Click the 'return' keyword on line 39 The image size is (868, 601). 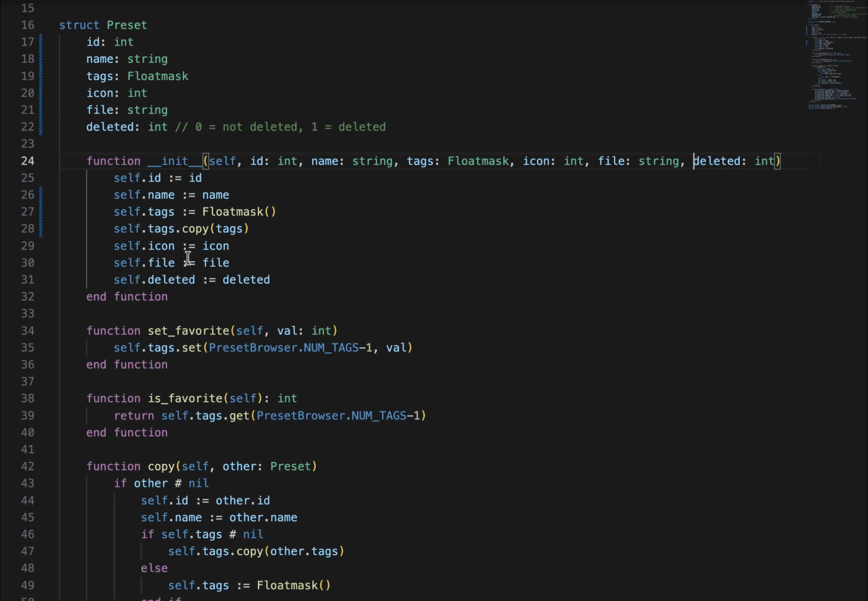pyautogui.click(x=134, y=416)
